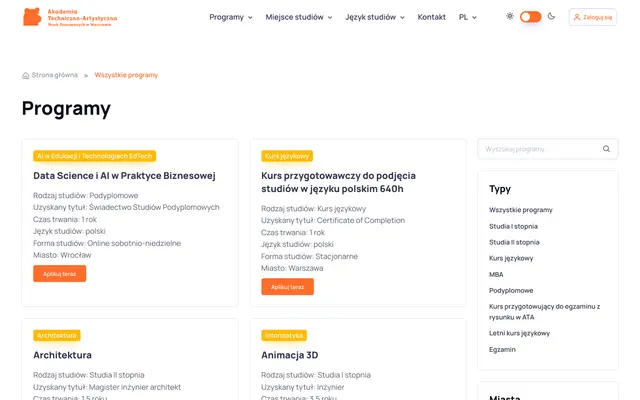Expand the Język studiów dropdown
The image size is (640, 400).
(375, 17)
